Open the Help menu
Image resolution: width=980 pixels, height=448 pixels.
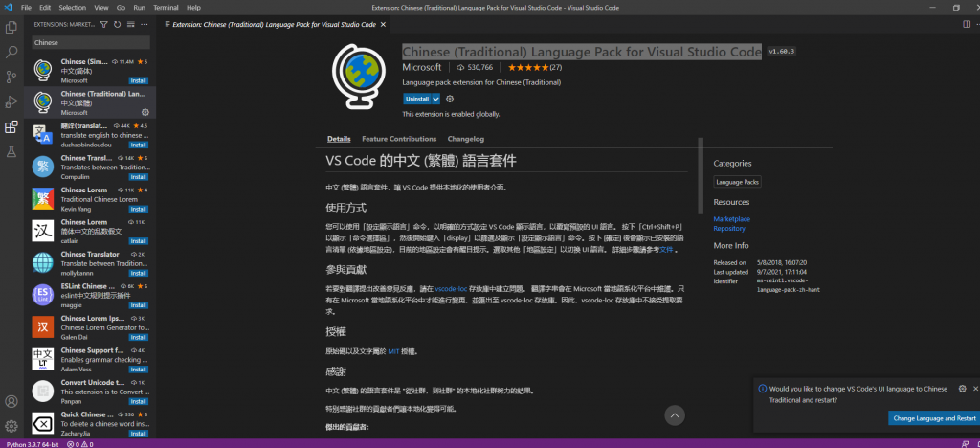click(193, 8)
